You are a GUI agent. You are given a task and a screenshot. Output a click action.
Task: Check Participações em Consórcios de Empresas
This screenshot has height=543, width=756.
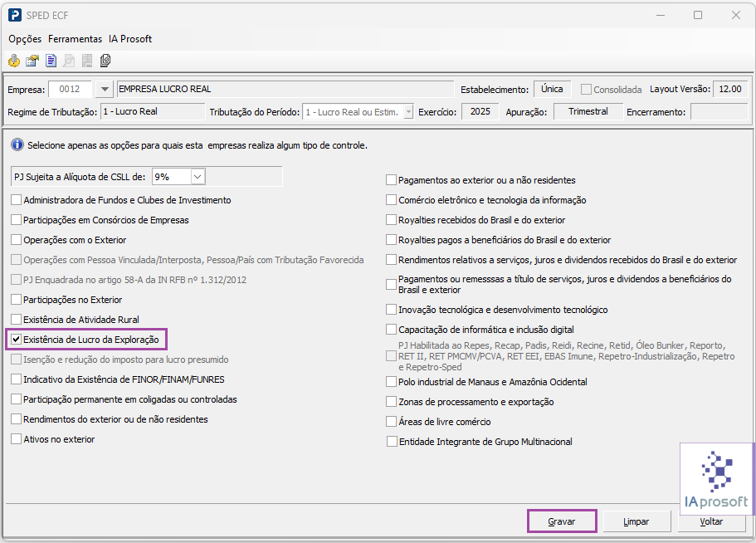(x=17, y=220)
